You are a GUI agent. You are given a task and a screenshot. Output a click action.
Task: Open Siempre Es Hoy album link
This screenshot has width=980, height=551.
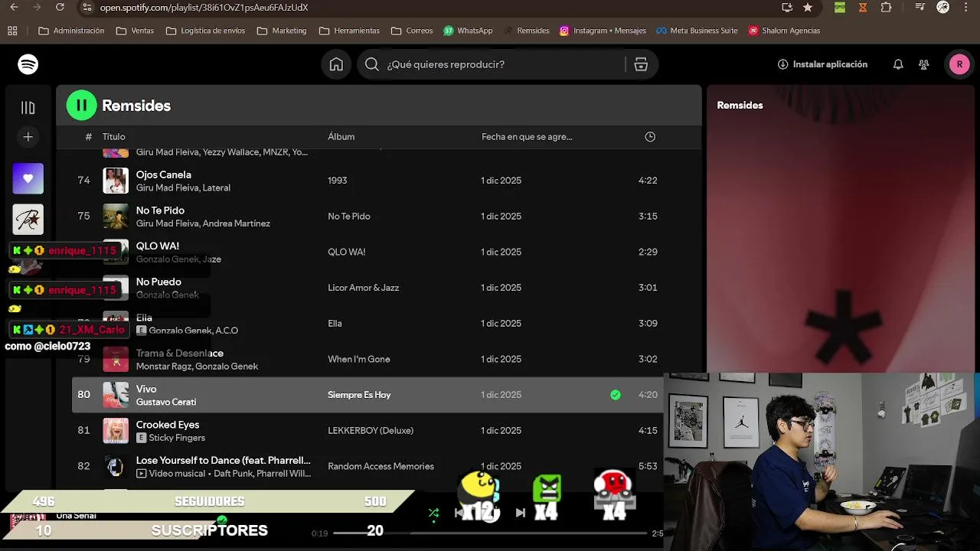click(x=359, y=395)
